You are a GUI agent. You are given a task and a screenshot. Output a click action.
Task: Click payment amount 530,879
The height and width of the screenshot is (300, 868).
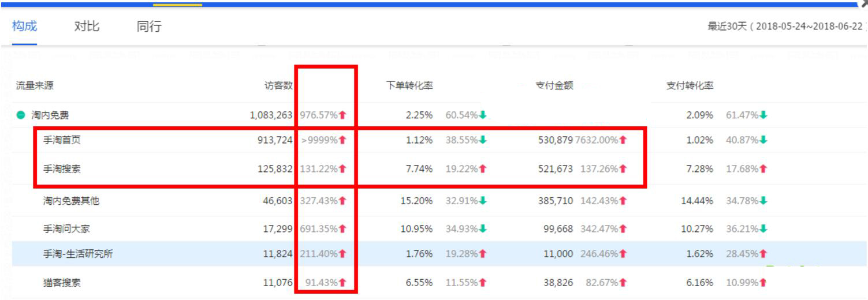tap(556, 140)
